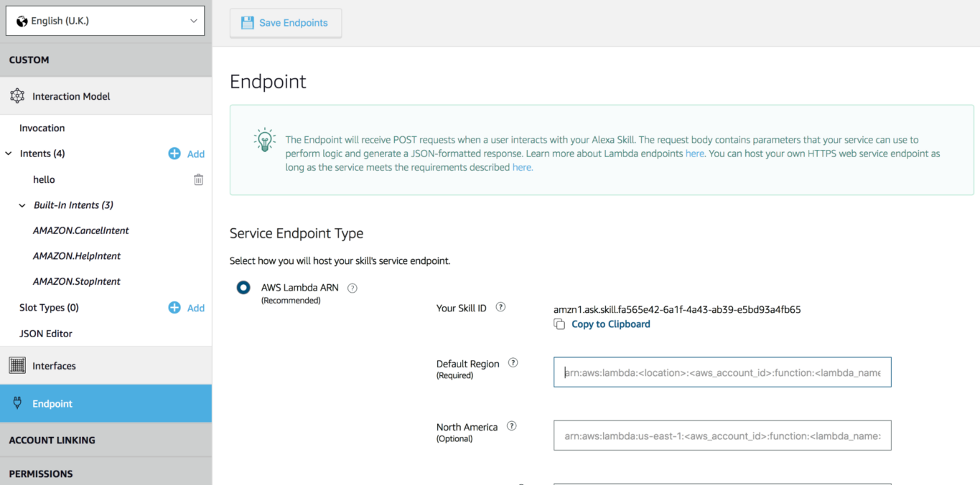Delete the hello intent with trash icon
The height and width of the screenshot is (485, 980).
pyautogui.click(x=198, y=179)
